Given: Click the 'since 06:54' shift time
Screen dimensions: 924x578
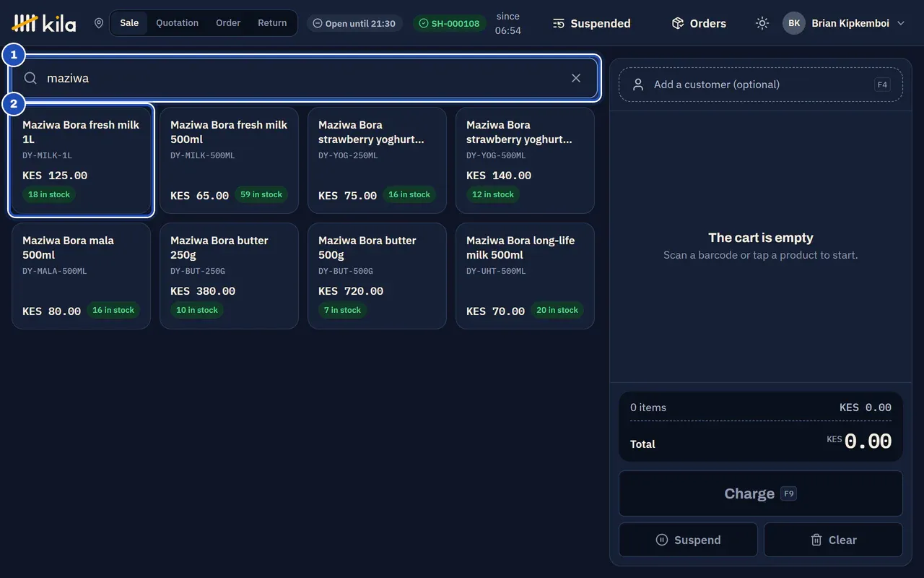Looking at the screenshot, I should click(x=508, y=23).
